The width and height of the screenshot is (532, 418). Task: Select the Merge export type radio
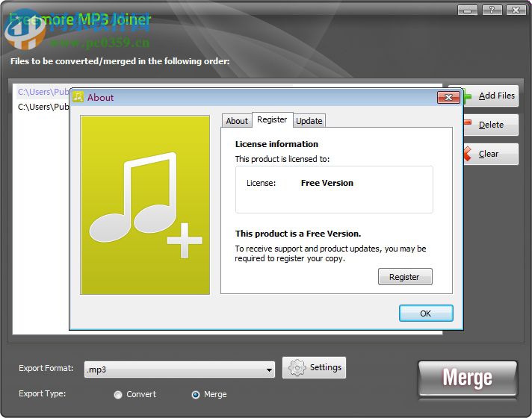(196, 395)
